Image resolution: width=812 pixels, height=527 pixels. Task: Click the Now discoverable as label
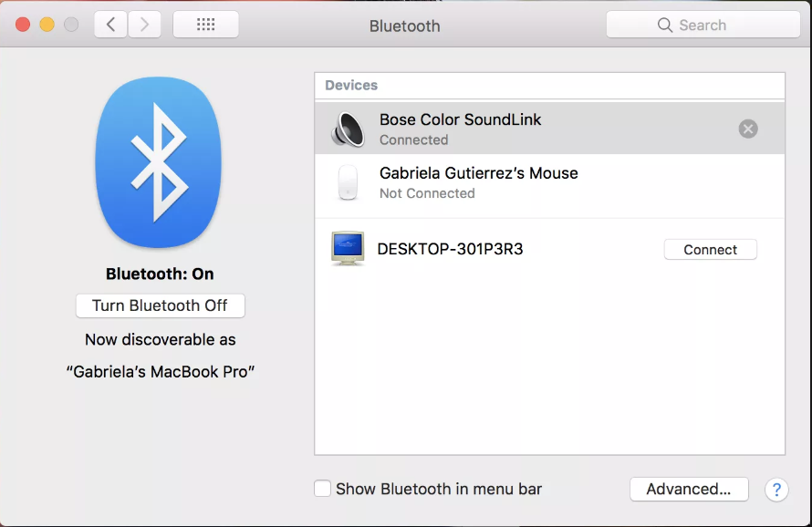click(x=160, y=339)
